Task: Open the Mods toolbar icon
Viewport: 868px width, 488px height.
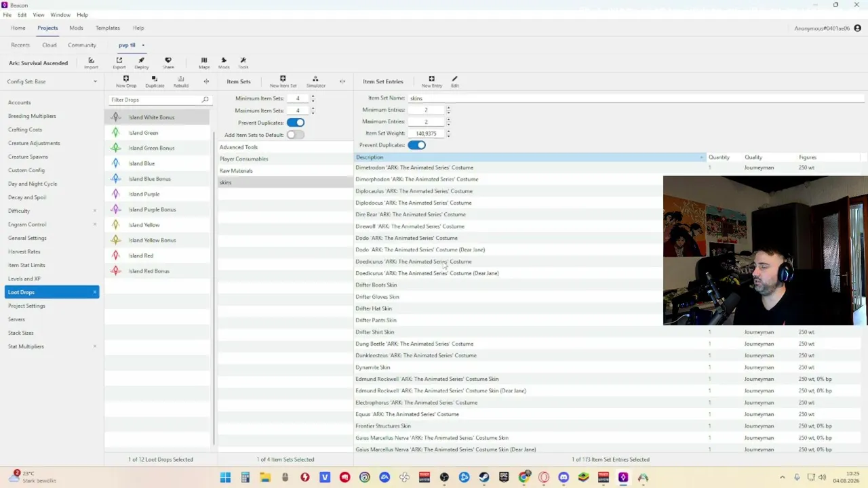Action: tap(224, 62)
